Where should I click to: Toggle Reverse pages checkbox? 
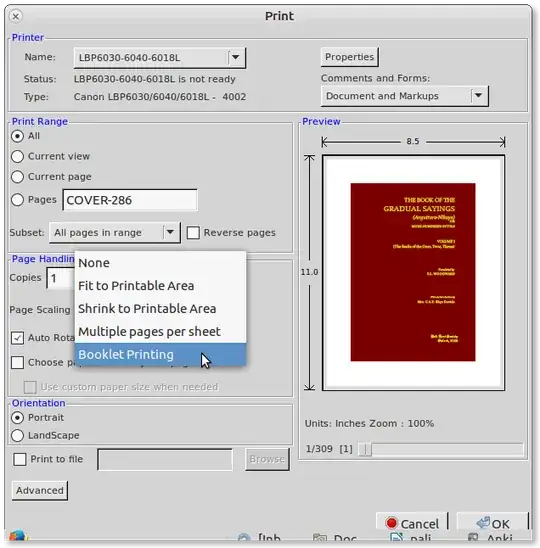point(193,232)
